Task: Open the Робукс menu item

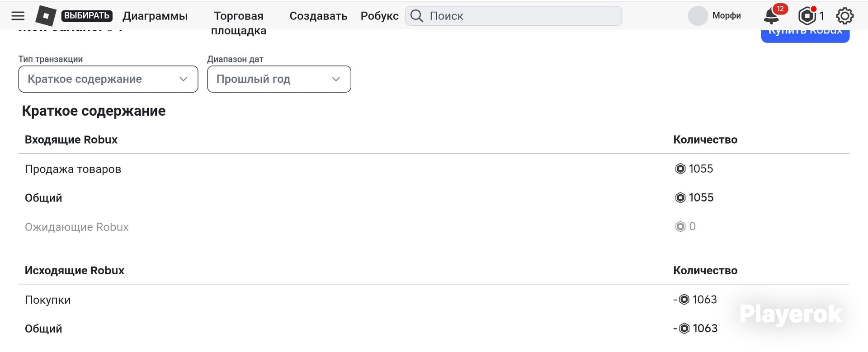Action: pyautogui.click(x=379, y=16)
